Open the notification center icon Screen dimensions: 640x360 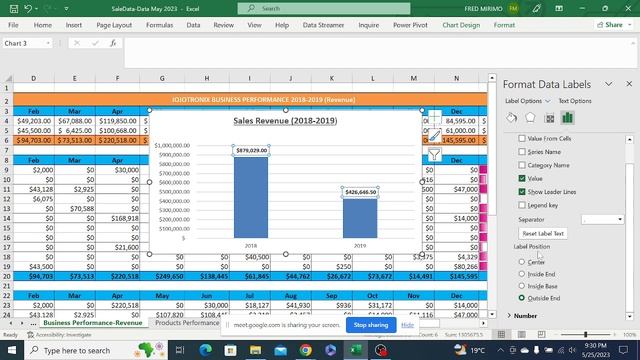pyautogui.click(x=623, y=350)
